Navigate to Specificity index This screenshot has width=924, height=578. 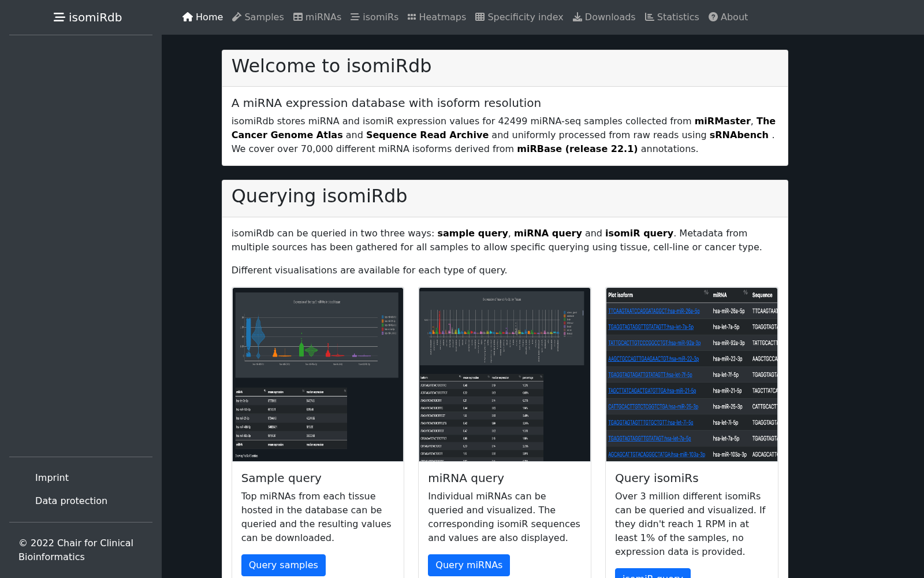pyautogui.click(x=519, y=17)
